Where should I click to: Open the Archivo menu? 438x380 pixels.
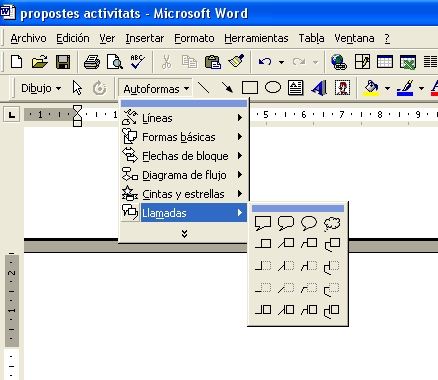pyautogui.click(x=28, y=38)
